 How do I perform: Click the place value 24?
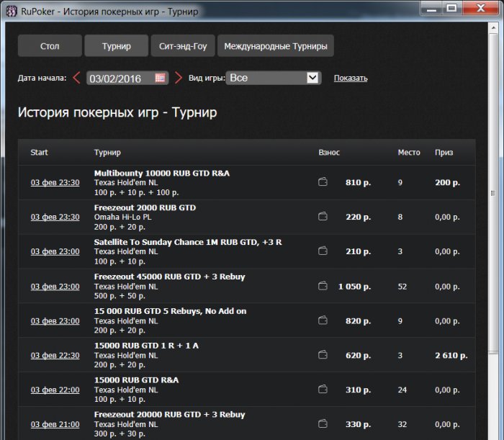[x=402, y=390]
